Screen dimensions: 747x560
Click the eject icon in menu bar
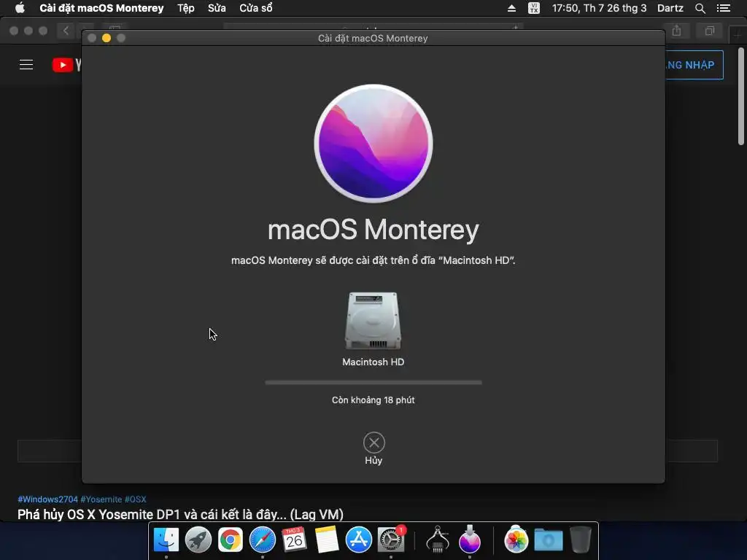[x=511, y=8]
